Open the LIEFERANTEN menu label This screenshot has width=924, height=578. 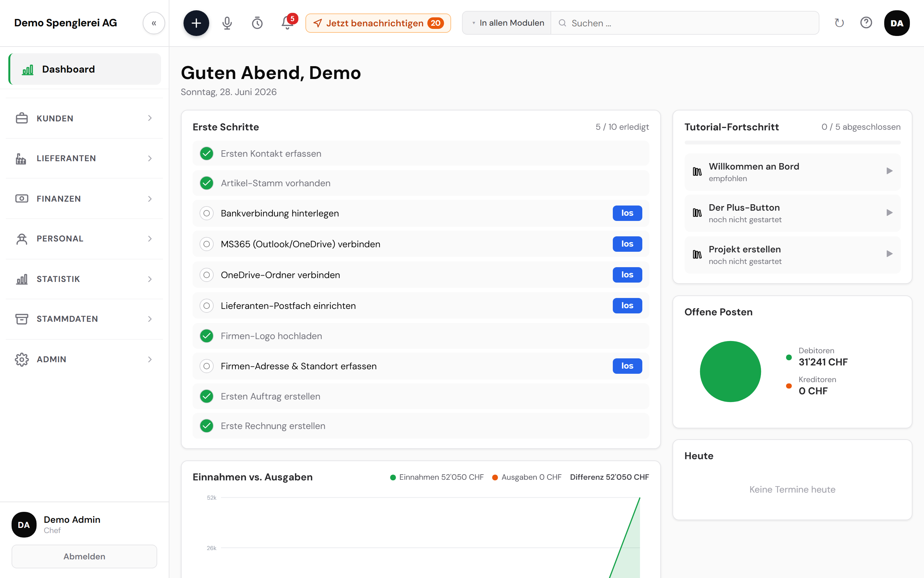66,158
